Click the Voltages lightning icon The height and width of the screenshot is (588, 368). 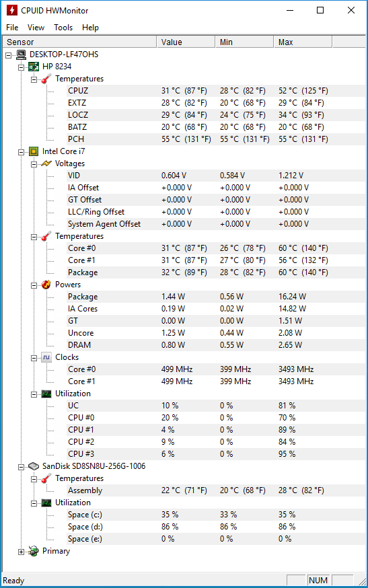click(46, 163)
